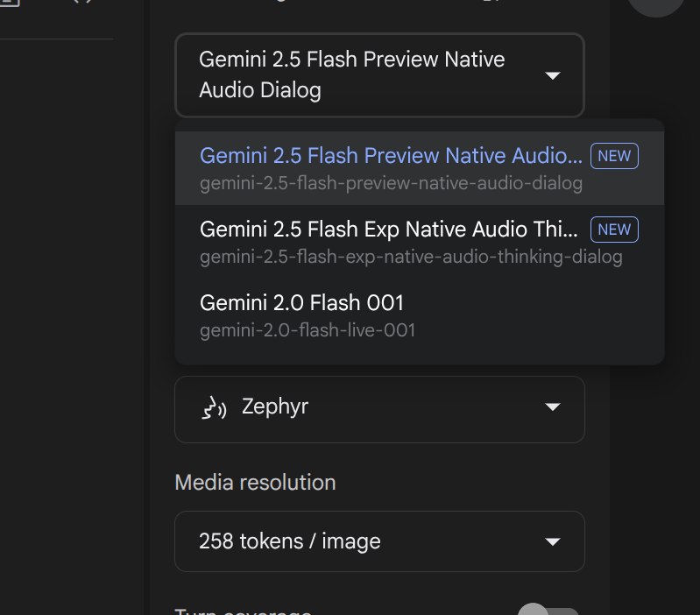Expand the 258 tokens / image dropdown arrow
Image resolution: width=700 pixels, height=615 pixels.
click(x=552, y=541)
